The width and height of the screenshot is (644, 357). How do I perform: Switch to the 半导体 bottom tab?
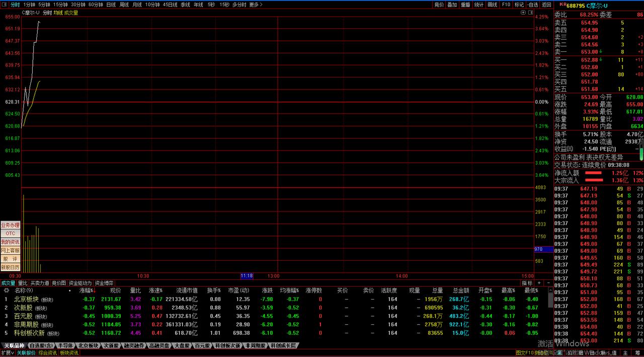(x=65, y=346)
